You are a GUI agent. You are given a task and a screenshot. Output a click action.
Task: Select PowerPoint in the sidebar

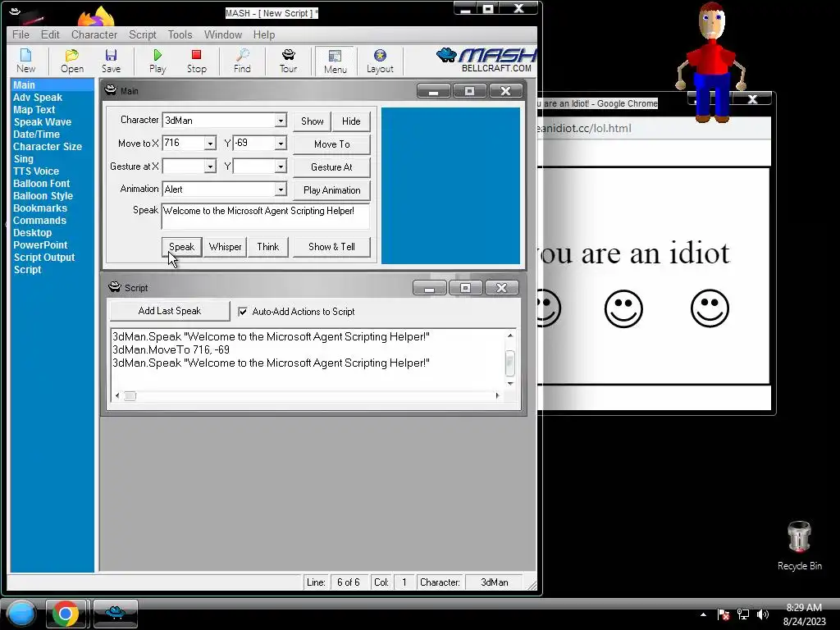coord(40,245)
